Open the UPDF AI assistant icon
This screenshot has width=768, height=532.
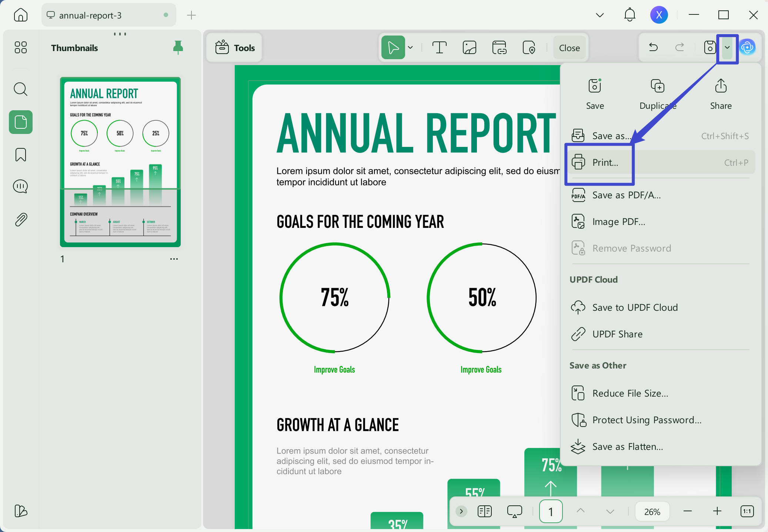click(747, 47)
